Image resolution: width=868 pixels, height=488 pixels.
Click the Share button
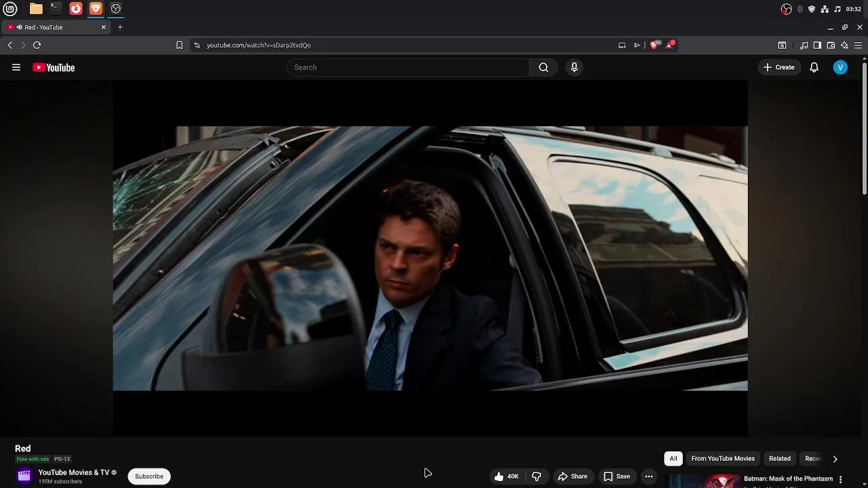(x=572, y=476)
